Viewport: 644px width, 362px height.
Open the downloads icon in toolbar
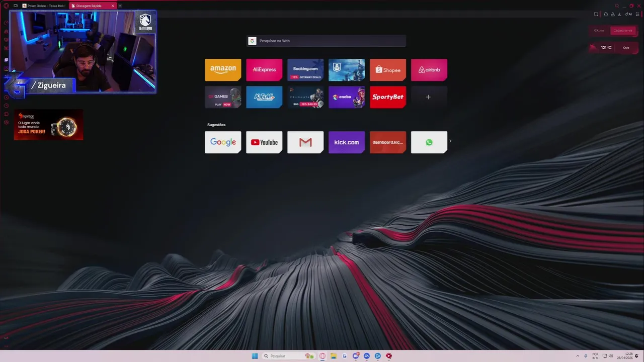tap(619, 14)
